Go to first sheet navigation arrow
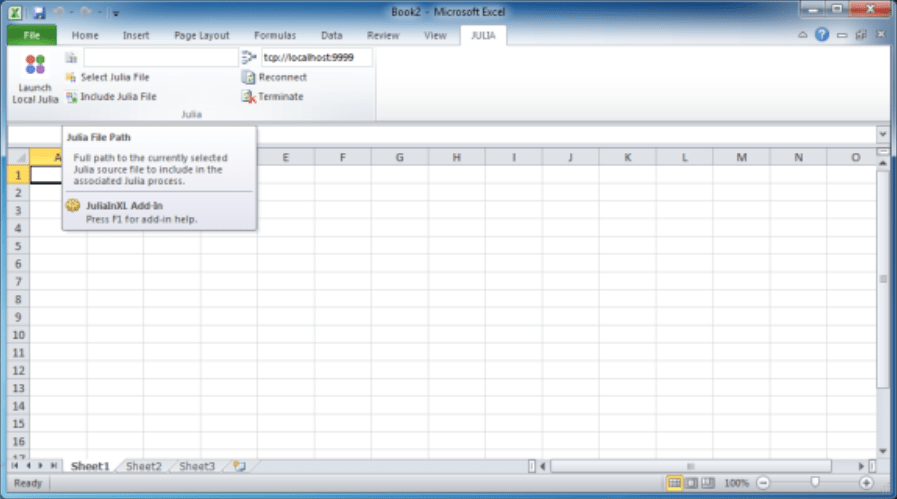Viewport: 897px width, 499px height. [x=15, y=466]
